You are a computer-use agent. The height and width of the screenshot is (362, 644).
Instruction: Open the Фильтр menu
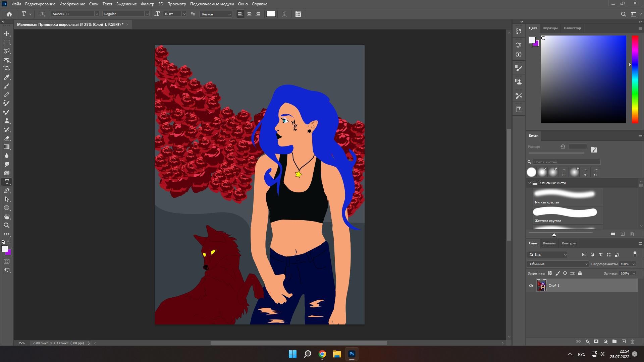(x=147, y=4)
